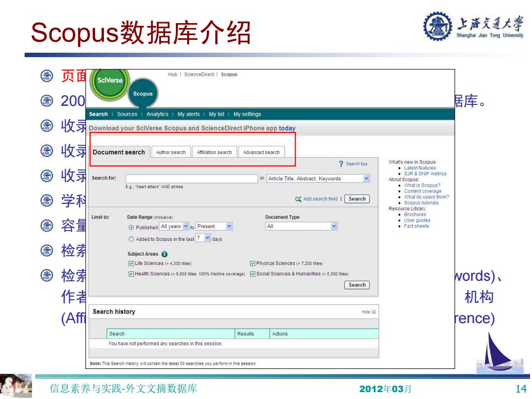Open the Scopus tutorials link

pos(421,203)
